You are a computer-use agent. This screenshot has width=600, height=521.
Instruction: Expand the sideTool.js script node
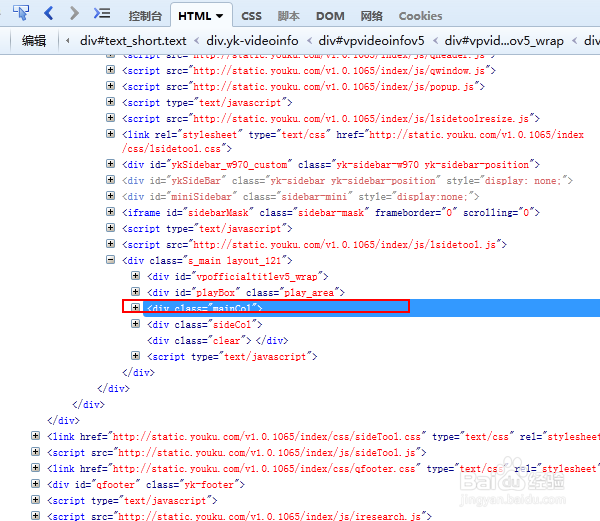(36, 452)
